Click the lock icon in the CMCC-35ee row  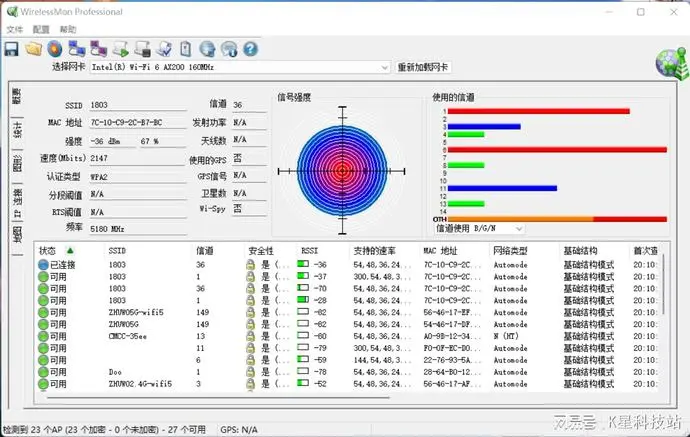pos(250,336)
